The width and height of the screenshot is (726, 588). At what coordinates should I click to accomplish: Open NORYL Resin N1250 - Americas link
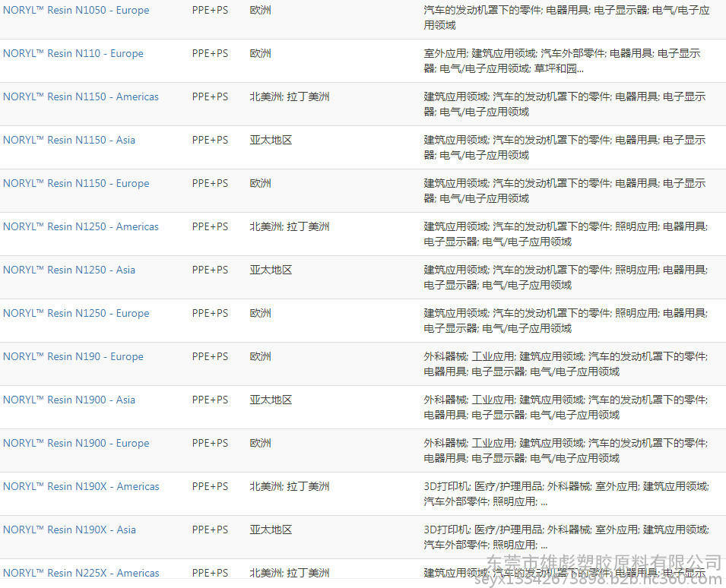click(81, 226)
